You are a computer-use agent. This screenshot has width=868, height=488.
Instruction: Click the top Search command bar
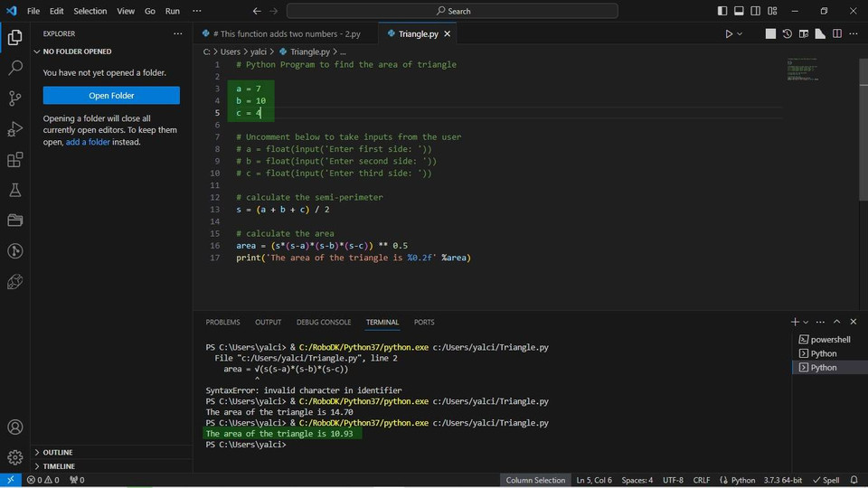click(x=452, y=11)
